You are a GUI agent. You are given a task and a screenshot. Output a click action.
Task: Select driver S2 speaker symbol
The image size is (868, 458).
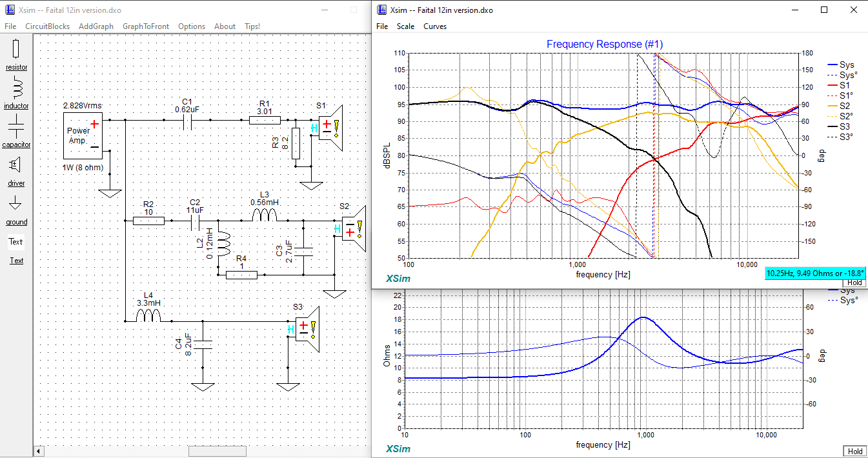coord(354,228)
